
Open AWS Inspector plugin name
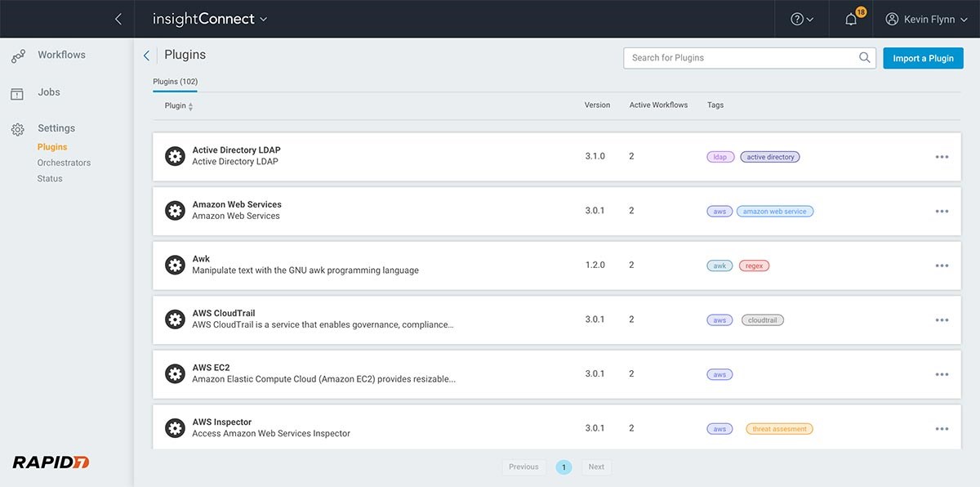tap(222, 422)
